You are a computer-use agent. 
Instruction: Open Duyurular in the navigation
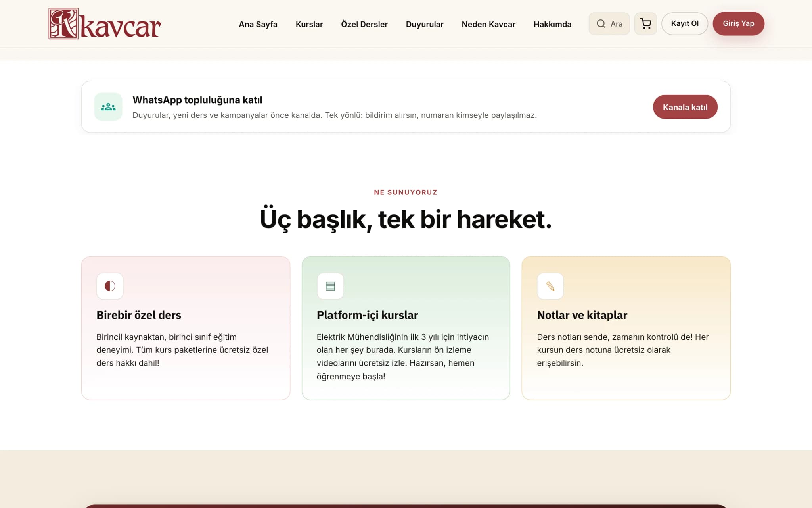425,24
